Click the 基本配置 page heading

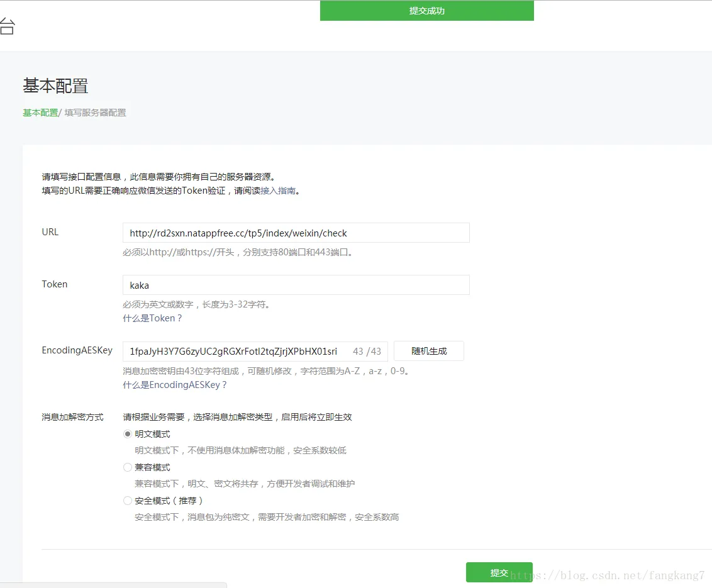[x=55, y=86]
